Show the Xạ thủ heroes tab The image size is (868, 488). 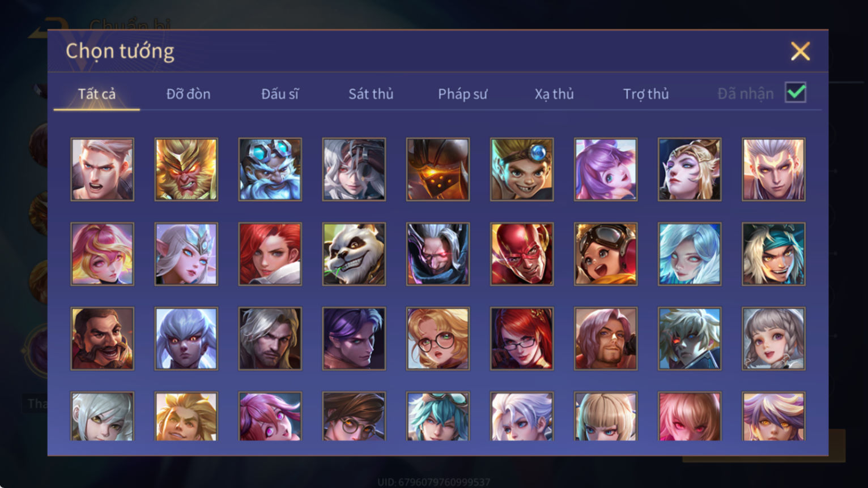pyautogui.click(x=554, y=94)
